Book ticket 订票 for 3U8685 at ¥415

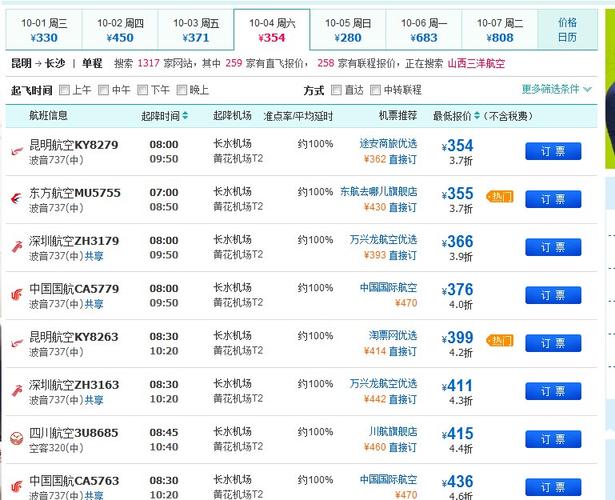click(x=553, y=439)
